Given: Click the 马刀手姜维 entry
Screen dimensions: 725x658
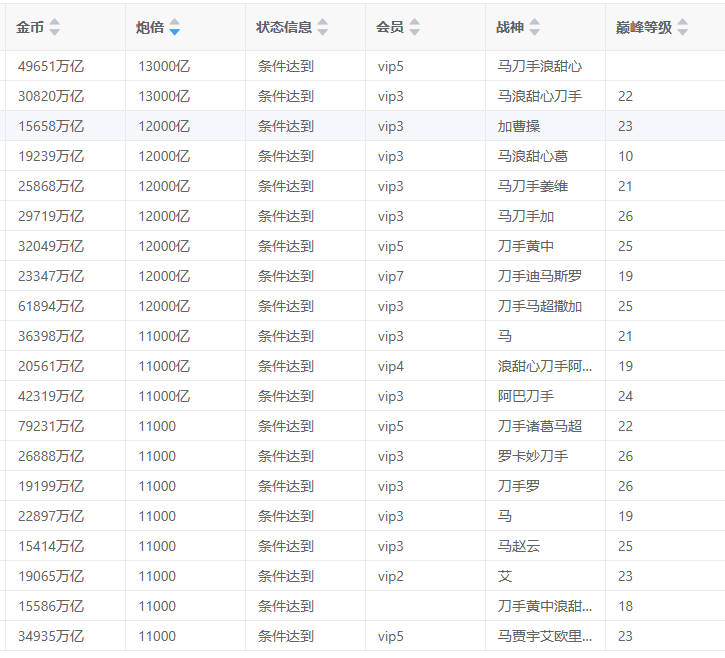Looking at the screenshot, I should [533, 186].
